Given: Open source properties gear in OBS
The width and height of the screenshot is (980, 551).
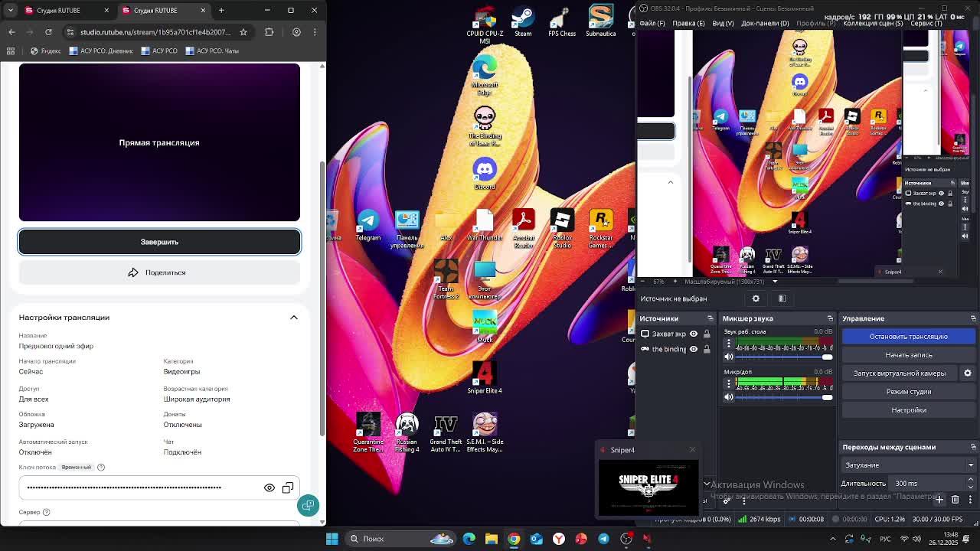Looking at the screenshot, I should pyautogui.click(x=756, y=298).
